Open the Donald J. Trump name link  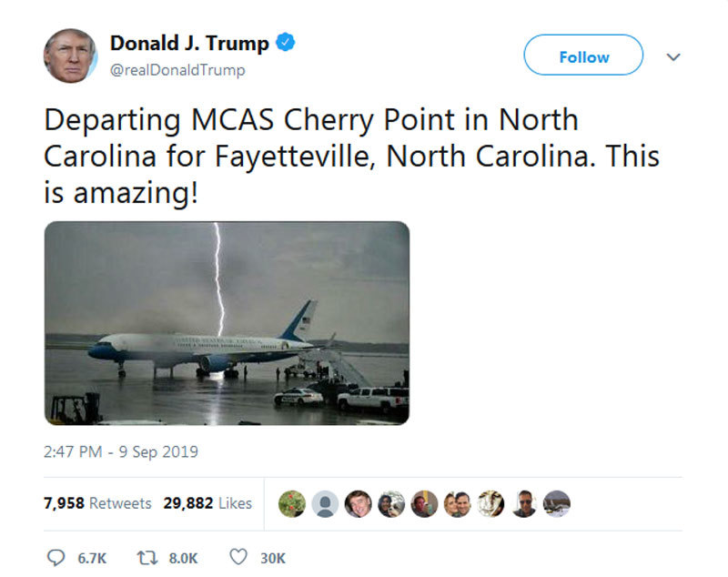pyautogui.click(x=189, y=43)
